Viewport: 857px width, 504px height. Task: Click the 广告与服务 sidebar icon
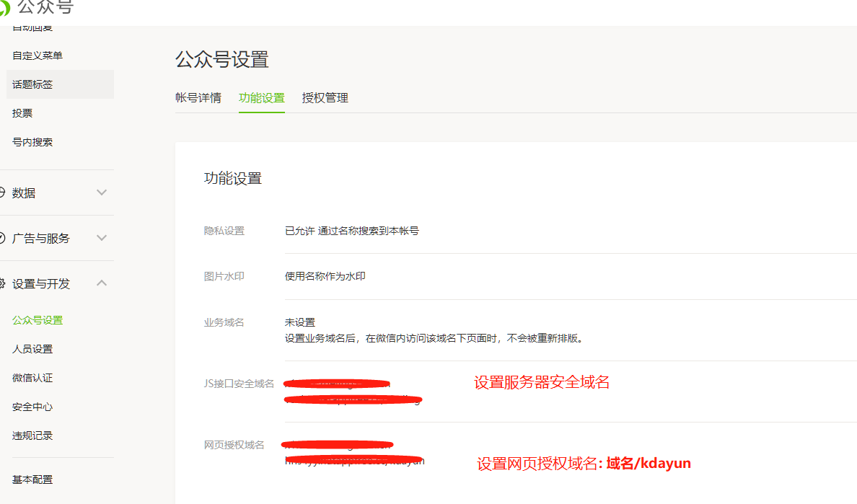point(2,239)
